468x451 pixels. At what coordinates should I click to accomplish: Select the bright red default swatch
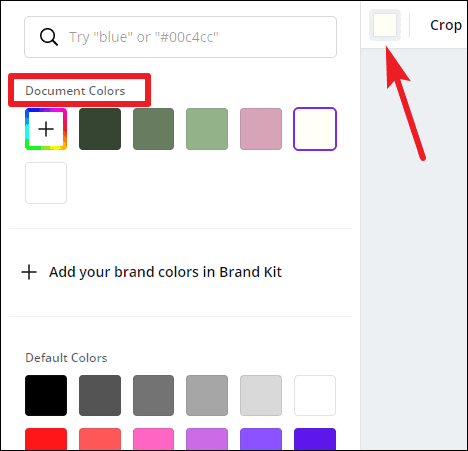46,439
